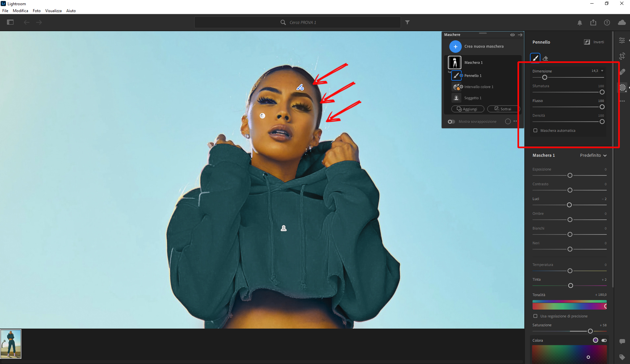This screenshot has height=364, width=630.
Task: Click the blue Crea nuova maschera plus button
Action: pos(455,47)
